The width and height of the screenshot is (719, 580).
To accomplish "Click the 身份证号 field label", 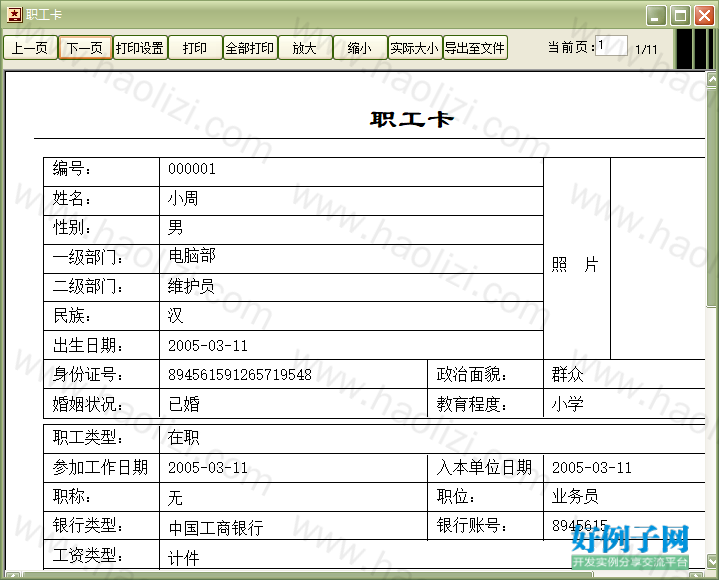I will point(88,375).
